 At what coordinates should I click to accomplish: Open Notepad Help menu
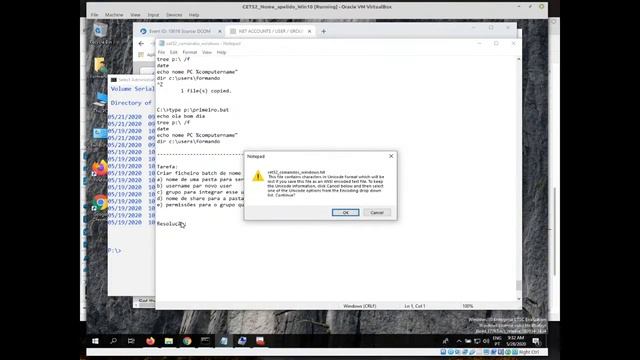pos(221,52)
